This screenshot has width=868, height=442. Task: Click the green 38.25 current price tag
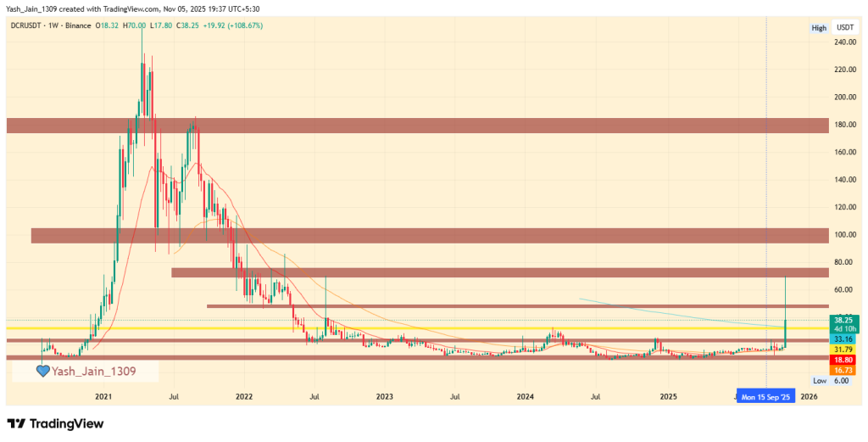[843, 320]
